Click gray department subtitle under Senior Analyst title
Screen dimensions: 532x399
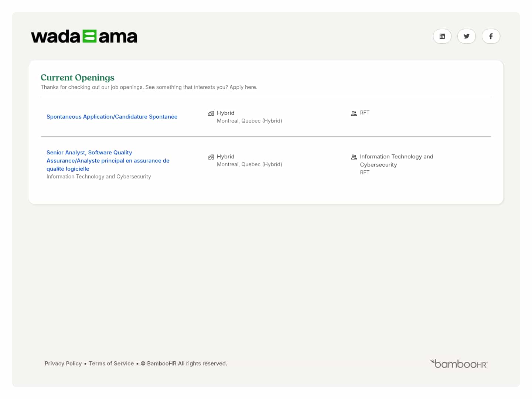coord(99,177)
